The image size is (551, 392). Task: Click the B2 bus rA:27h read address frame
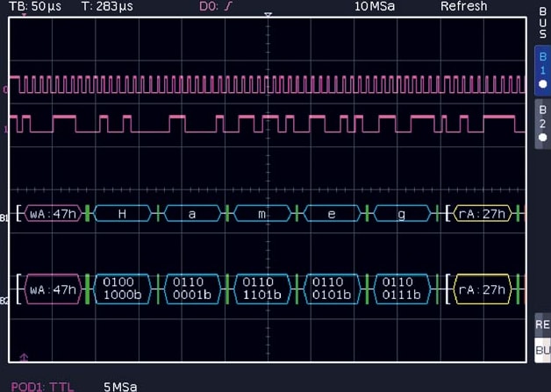[x=483, y=289]
